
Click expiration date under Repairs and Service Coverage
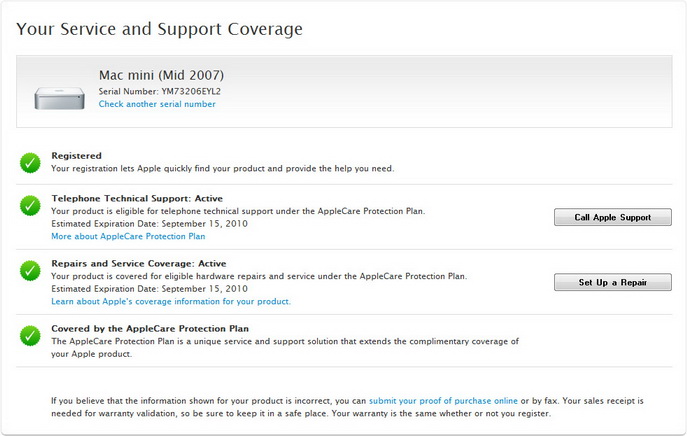(x=148, y=288)
